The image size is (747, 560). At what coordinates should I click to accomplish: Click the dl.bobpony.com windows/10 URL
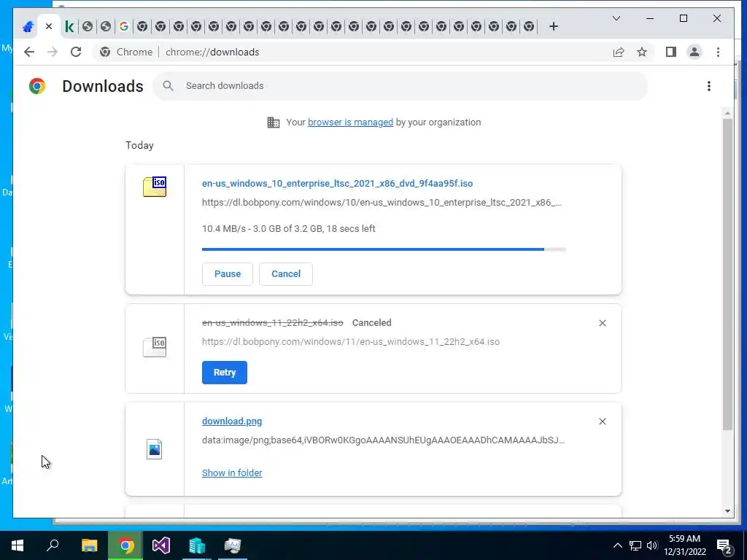[382, 203]
